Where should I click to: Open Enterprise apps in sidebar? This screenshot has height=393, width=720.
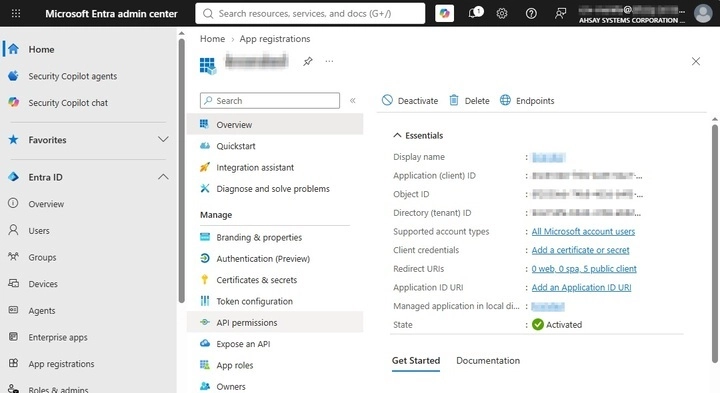pos(58,337)
